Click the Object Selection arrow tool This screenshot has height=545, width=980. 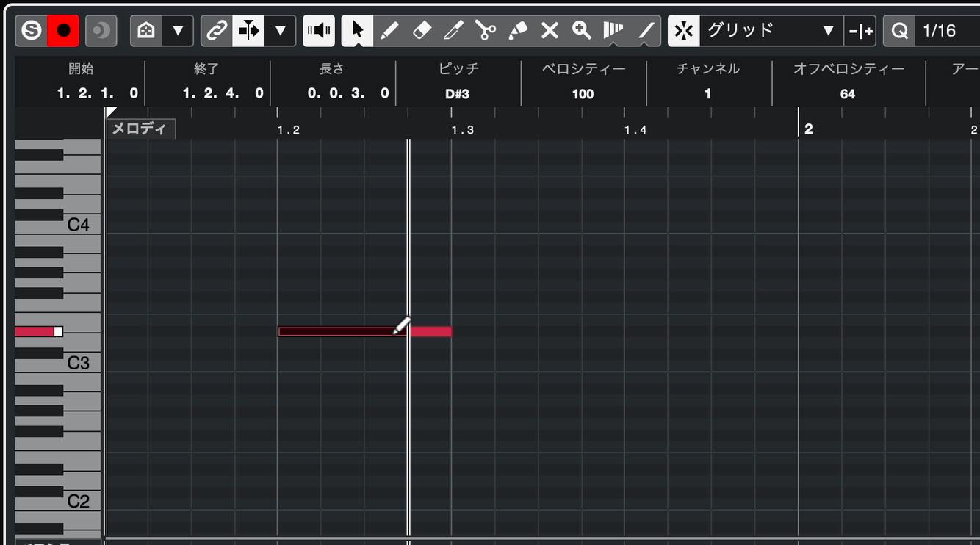pyautogui.click(x=357, y=31)
